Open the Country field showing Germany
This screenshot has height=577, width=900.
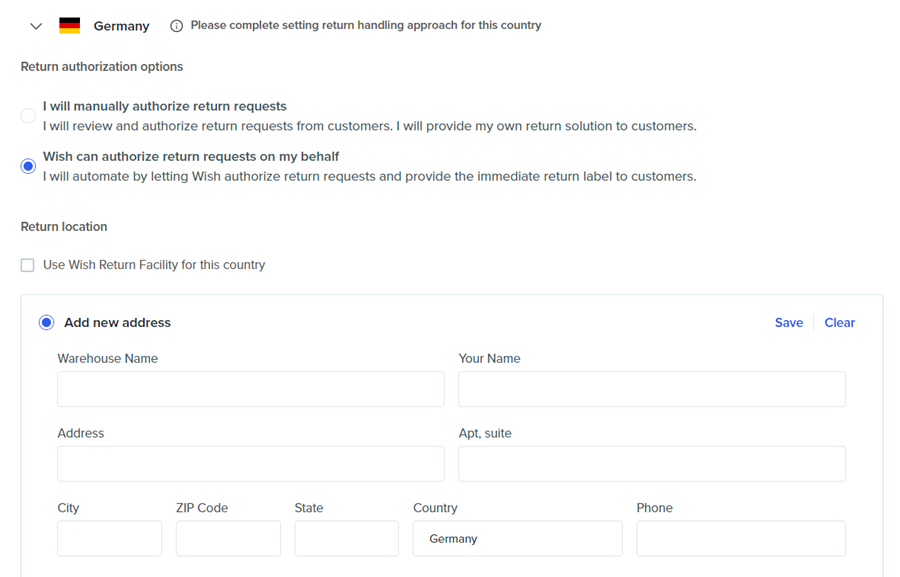click(517, 538)
